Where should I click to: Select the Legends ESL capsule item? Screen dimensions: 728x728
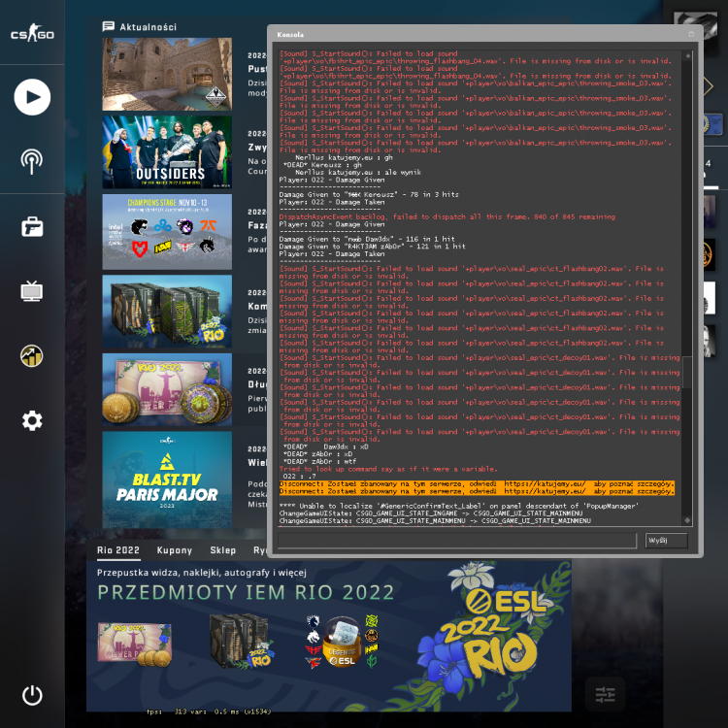tap(343, 643)
